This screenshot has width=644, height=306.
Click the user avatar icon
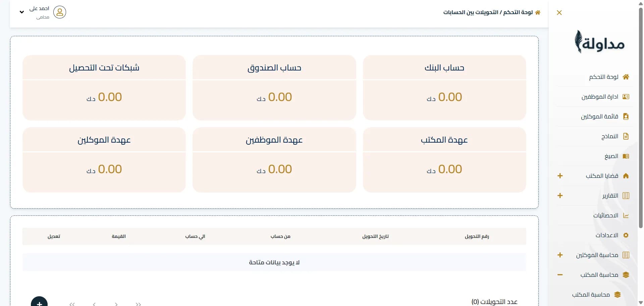tap(60, 12)
